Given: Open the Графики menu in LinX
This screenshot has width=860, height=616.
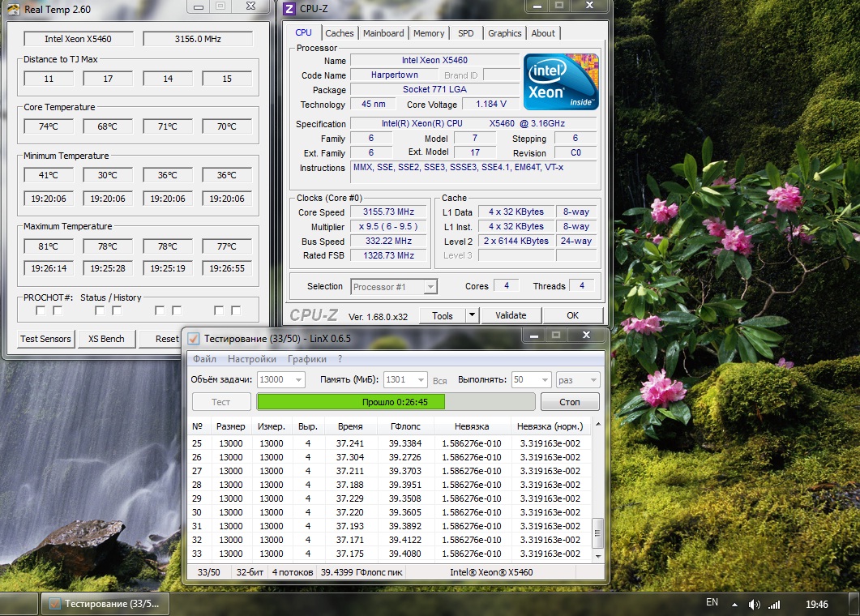Looking at the screenshot, I should 307,359.
